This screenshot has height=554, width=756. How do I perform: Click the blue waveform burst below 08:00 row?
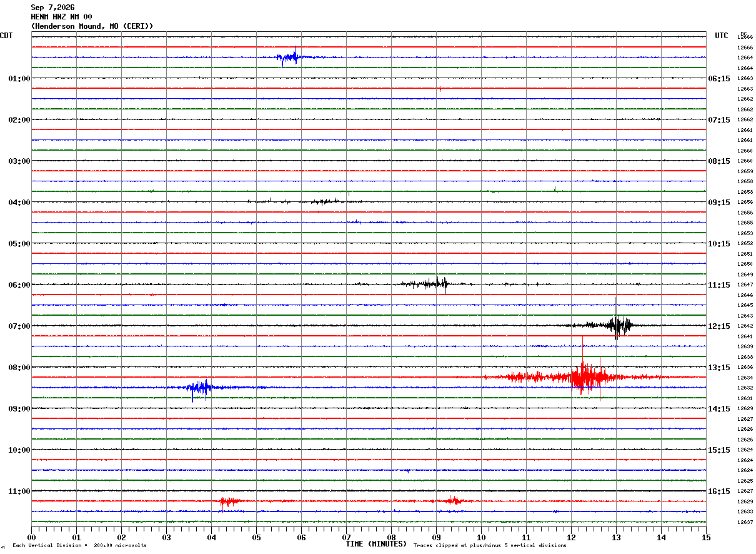click(x=200, y=388)
